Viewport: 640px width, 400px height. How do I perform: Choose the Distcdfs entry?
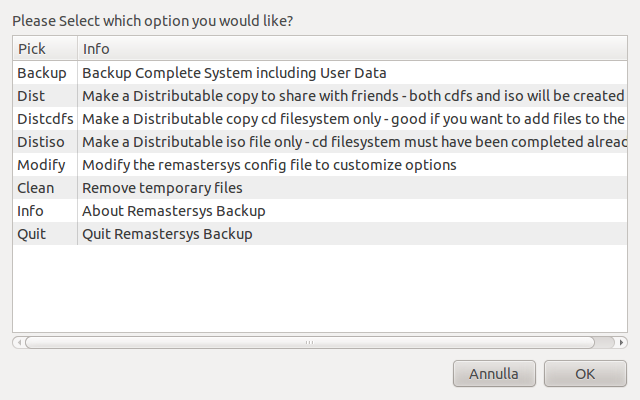pyautogui.click(x=45, y=119)
